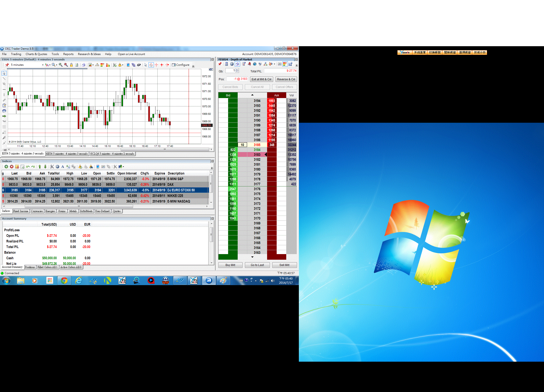Click the dark red Ask column header swatch
The image size is (544, 392).
click(x=277, y=95)
